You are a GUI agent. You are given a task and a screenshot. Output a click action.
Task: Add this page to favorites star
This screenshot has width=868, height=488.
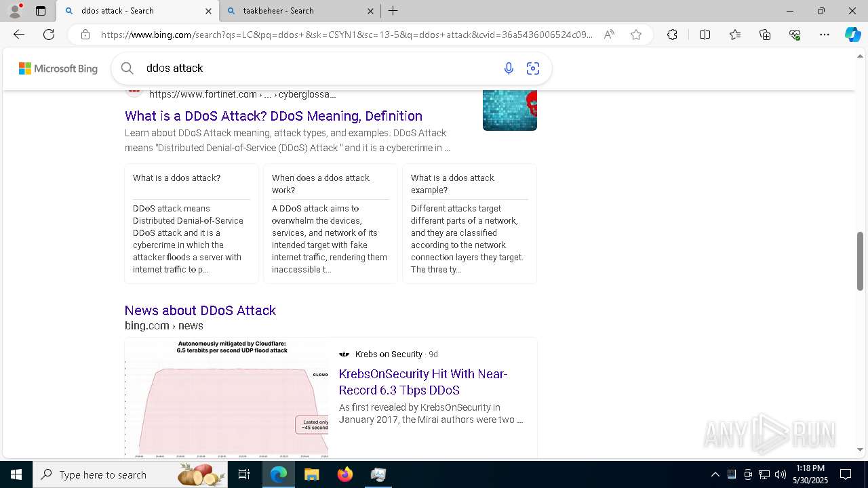[635, 35]
